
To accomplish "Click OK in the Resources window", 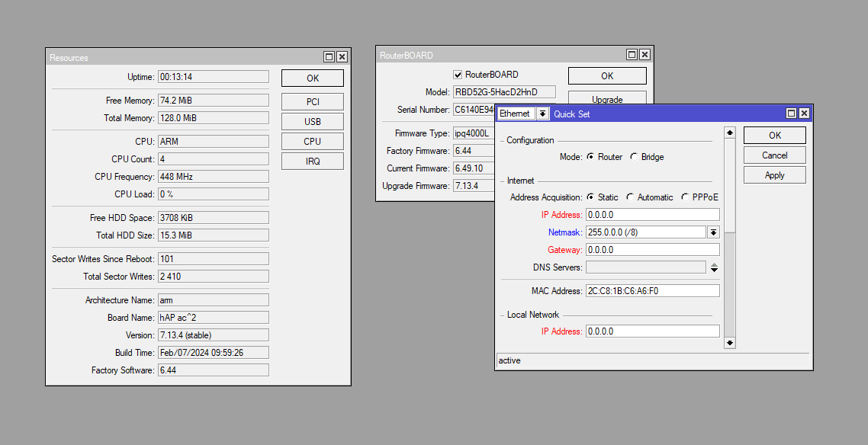I will click(312, 78).
